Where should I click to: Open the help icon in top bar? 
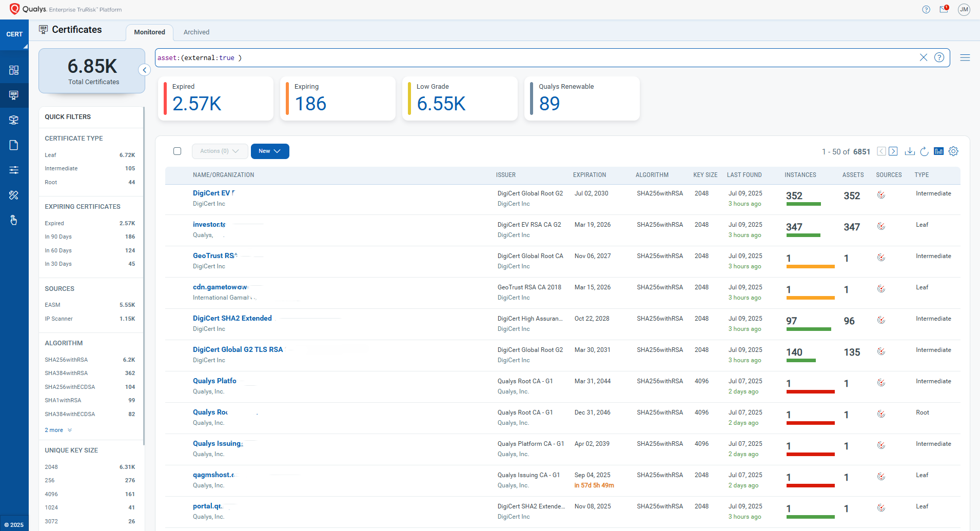926,9
